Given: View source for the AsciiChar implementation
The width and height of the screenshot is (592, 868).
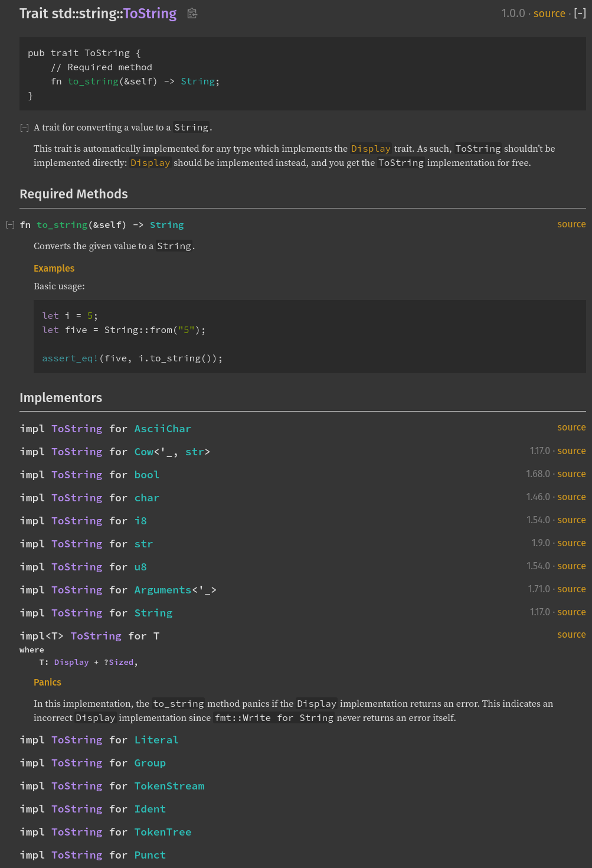Looking at the screenshot, I should click(x=571, y=428).
